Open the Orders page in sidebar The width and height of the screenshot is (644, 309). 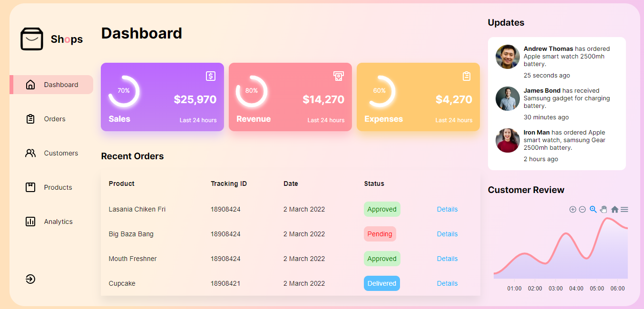54,119
